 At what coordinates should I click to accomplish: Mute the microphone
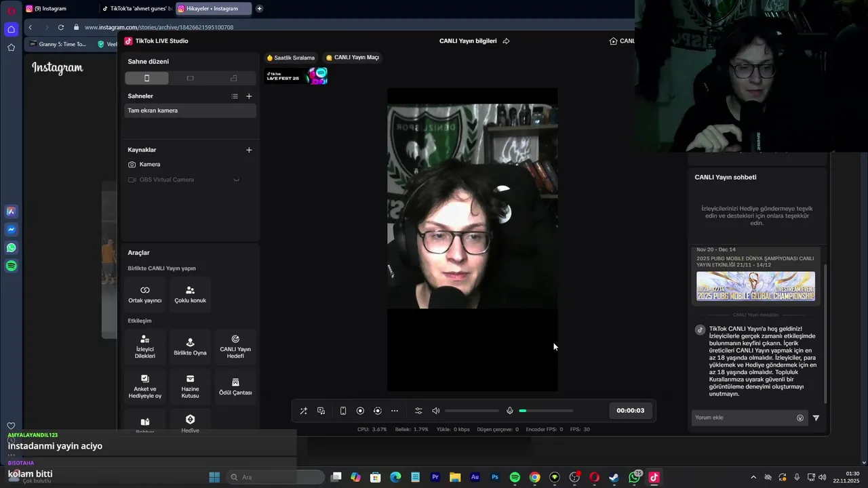coord(510,411)
